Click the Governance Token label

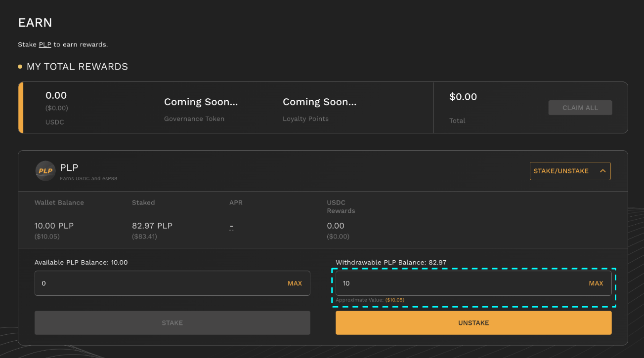[194, 119]
